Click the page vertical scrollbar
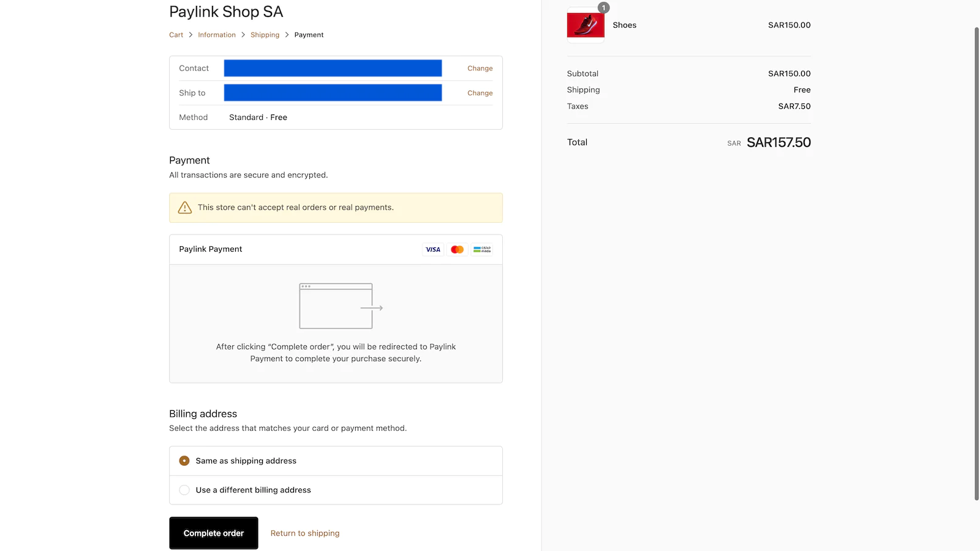The width and height of the screenshot is (980, 551). click(x=976, y=263)
